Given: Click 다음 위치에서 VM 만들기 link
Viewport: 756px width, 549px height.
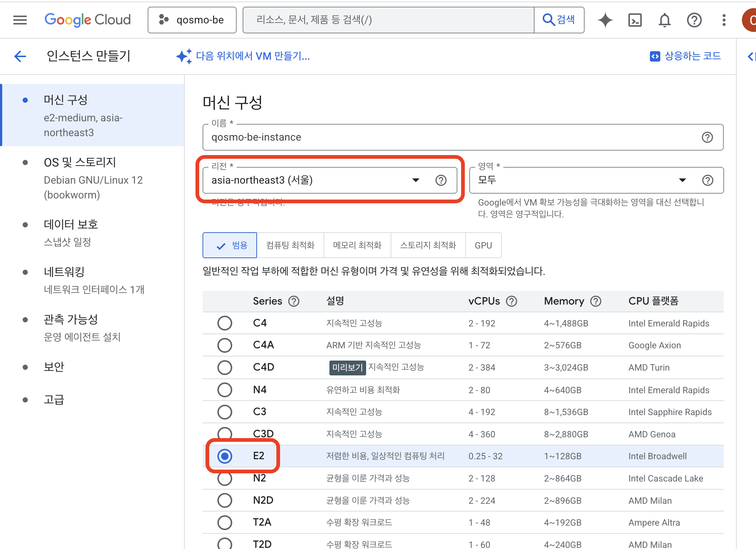Looking at the screenshot, I should coord(243,56).
